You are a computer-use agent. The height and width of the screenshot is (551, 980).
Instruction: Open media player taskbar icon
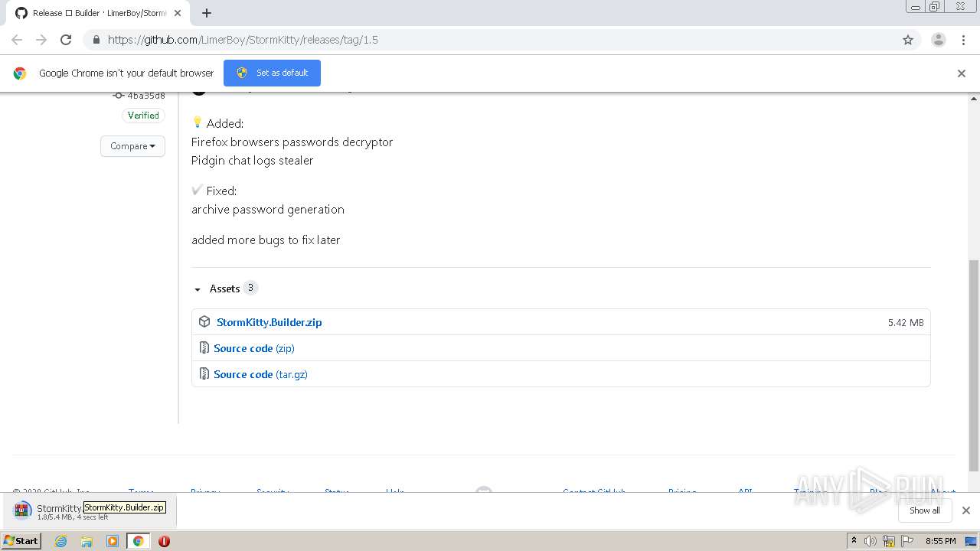click(113, 541)
